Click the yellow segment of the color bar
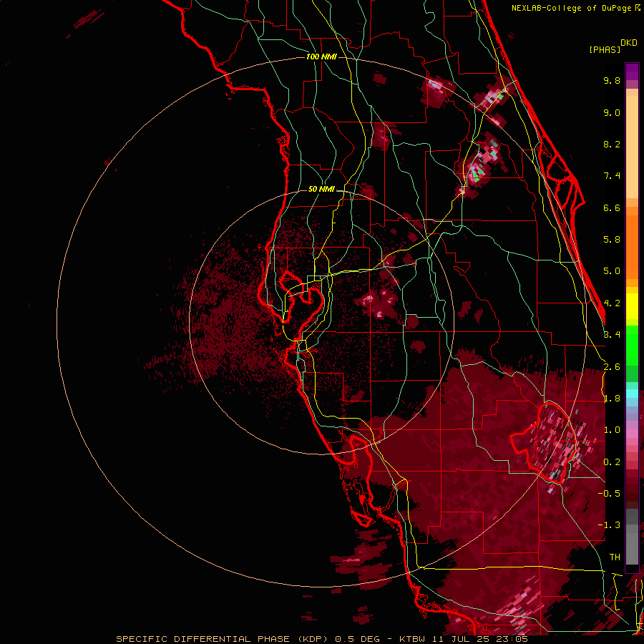The width and height of the screenshot is (644, 644). [x=632, y=306]
